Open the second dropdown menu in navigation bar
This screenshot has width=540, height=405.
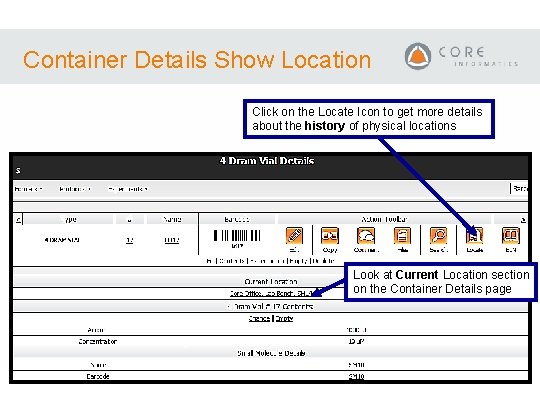coord(75,189)
